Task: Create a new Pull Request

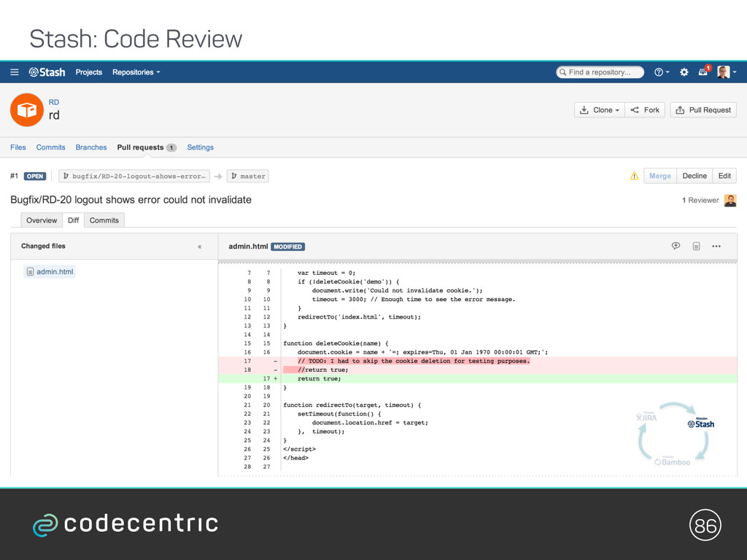Action: (x=703, y=110)
